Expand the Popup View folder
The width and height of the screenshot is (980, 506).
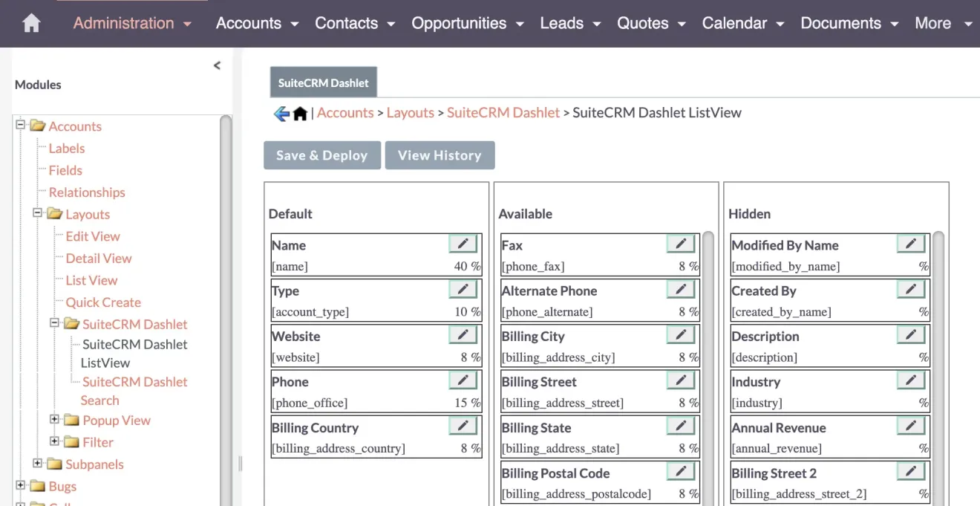[x=53, y=420]
